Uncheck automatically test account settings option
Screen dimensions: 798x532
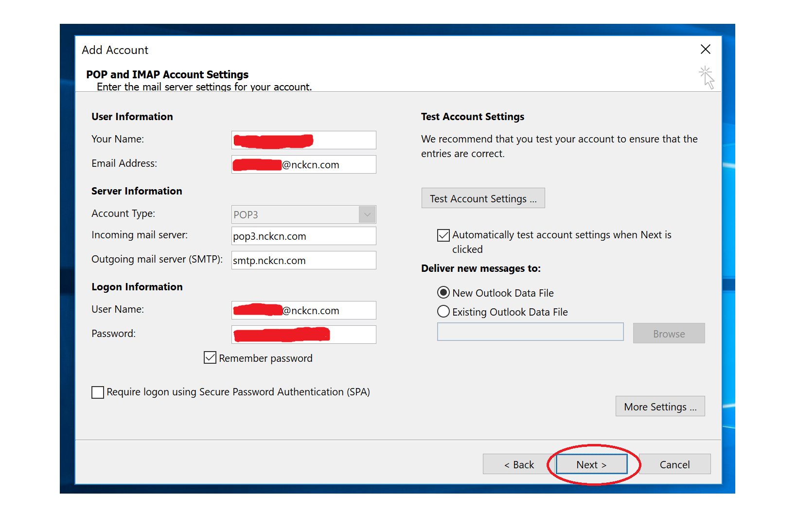tap(443, 235)
